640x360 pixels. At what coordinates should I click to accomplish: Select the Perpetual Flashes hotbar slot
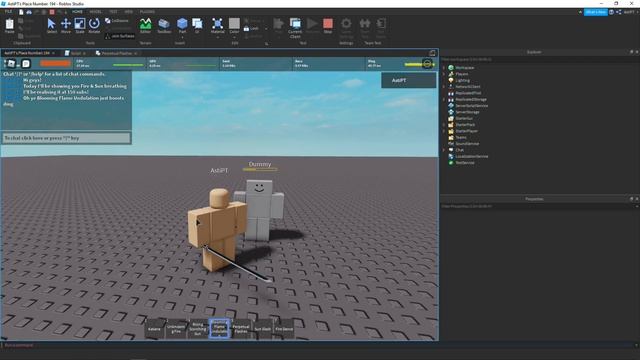pyautogui.click(x=241, y=329)
